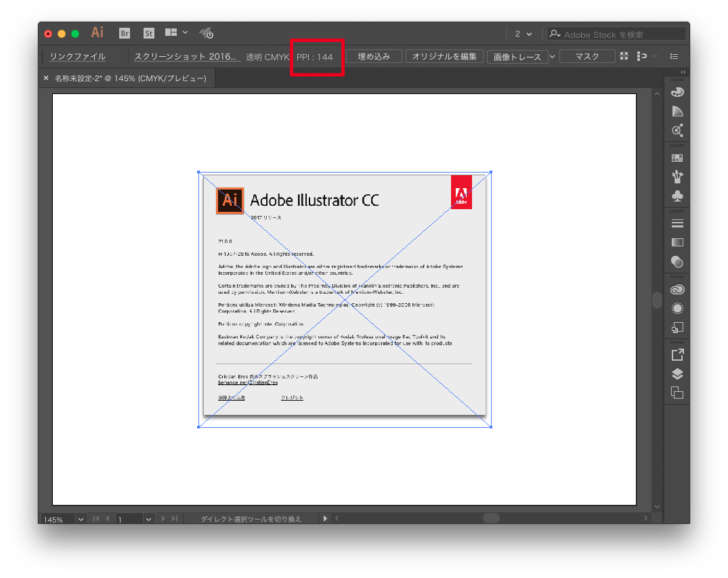The height and width of the screenshot is (578, 728).
Task: Open the align options icon
Action: pyautogui.click(x=641, y=56)
